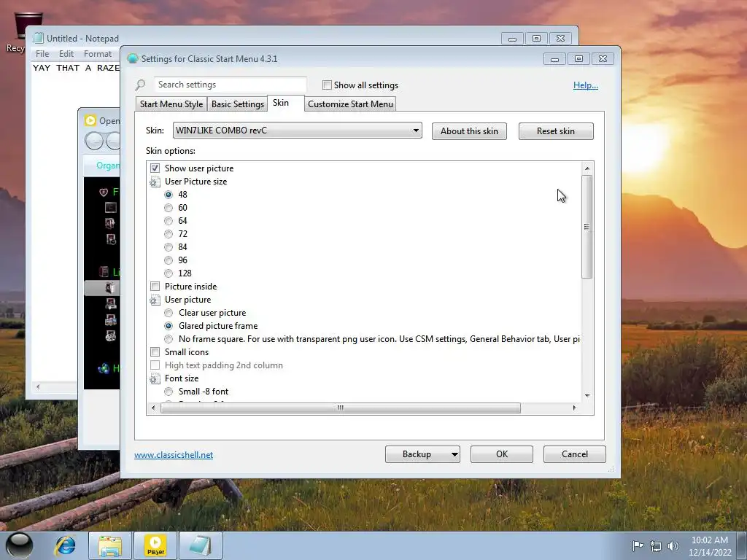Open volume speaker tray icon
The width and height of the screenshot is (747, 560).
[x=673, y=546]
